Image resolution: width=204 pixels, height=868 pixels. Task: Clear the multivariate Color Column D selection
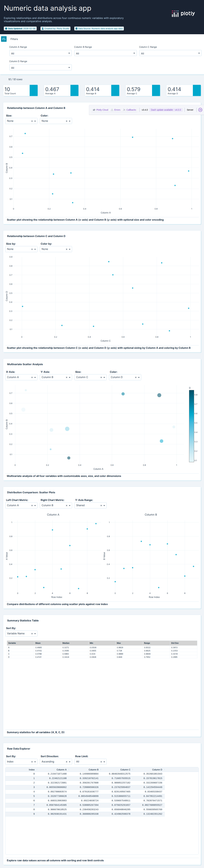[136, 377]
